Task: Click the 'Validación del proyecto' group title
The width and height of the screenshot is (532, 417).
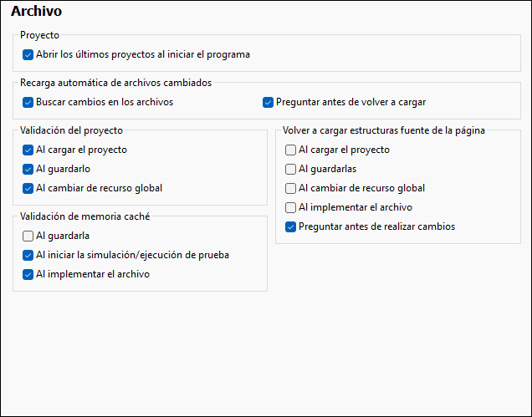Action: click(72, 130)
